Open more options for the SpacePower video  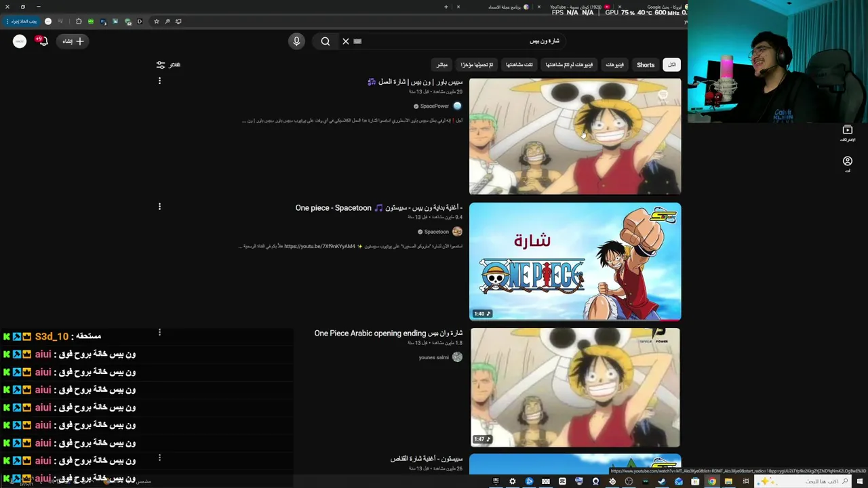click(x=159, y=81)
